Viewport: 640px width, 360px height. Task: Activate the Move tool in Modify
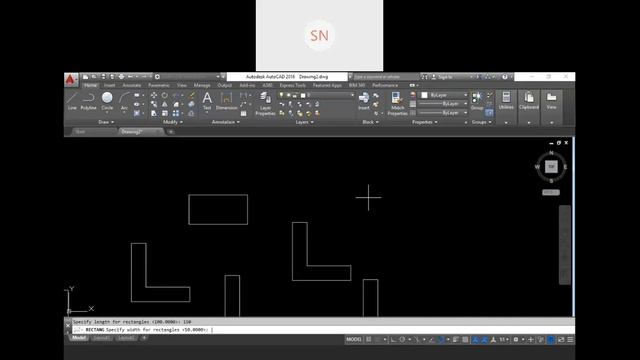[x=154, y=96]
